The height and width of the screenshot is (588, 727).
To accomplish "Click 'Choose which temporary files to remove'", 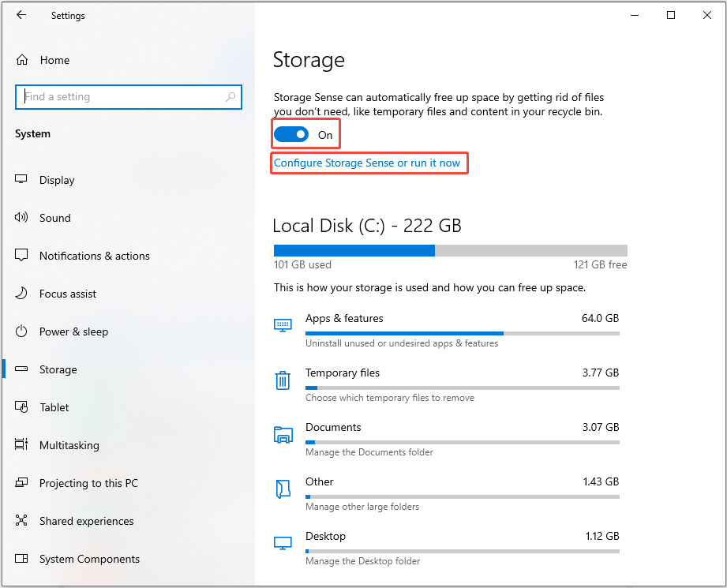I will click(x=390, y=398).
